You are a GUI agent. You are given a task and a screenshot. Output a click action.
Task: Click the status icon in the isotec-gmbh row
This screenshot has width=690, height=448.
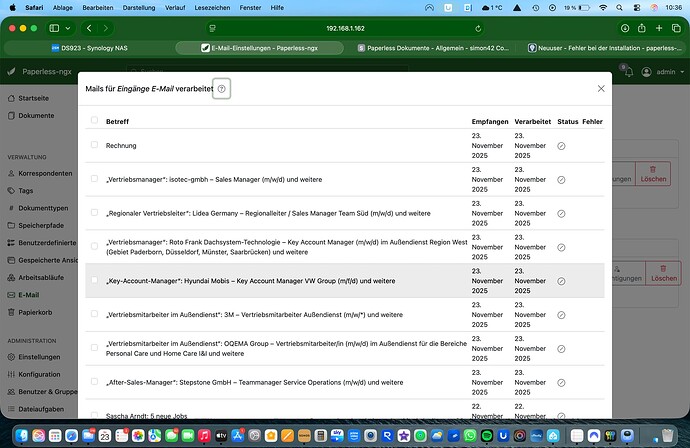[x=561, y=180]
